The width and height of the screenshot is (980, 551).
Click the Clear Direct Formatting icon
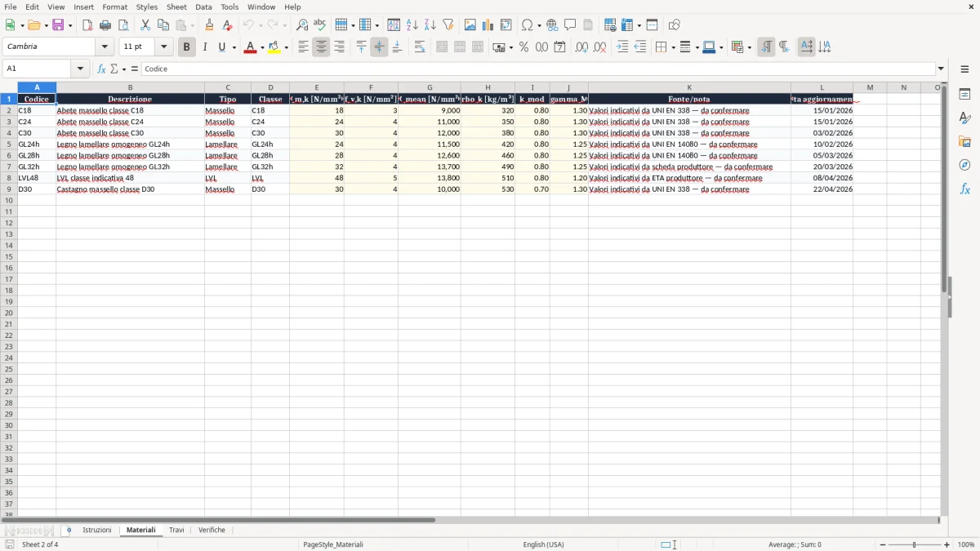click(227, 25)
